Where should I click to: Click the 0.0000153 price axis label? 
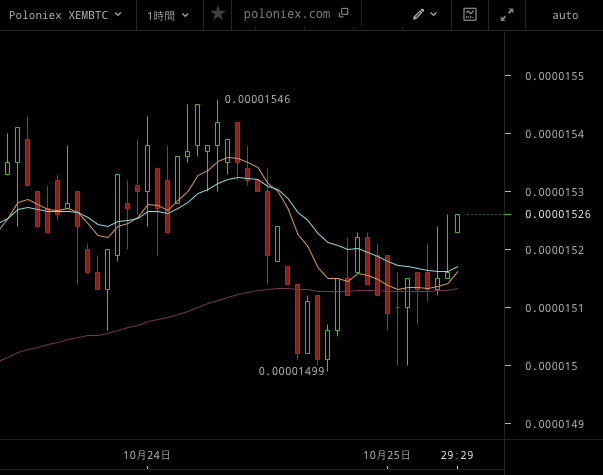pos(554,192)
